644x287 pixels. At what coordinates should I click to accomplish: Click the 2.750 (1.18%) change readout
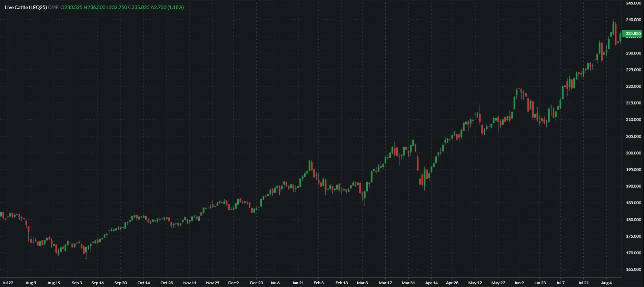click(x=167, y=7)
